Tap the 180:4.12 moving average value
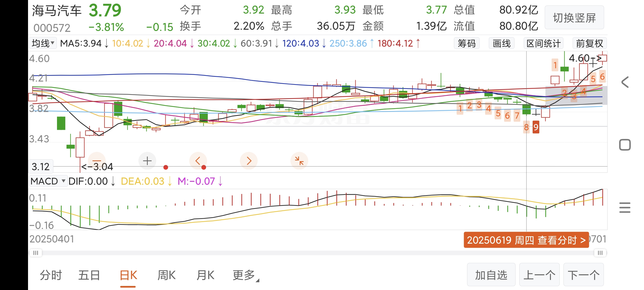The height and width of the screenshot is (290, 644). click(x=399, y=43)
